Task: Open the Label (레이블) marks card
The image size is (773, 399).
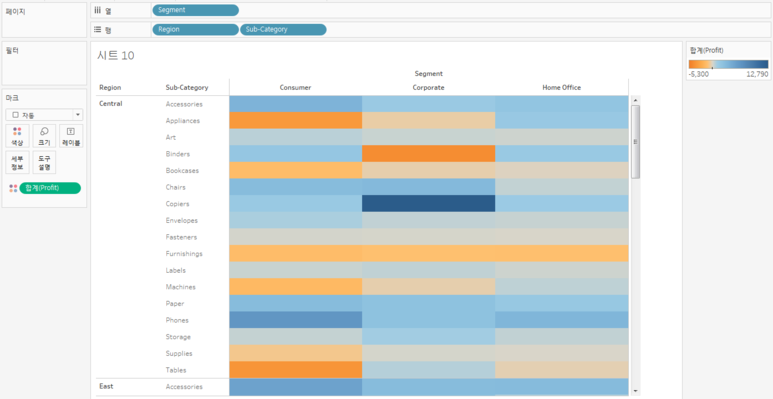Action: [71, 136]
